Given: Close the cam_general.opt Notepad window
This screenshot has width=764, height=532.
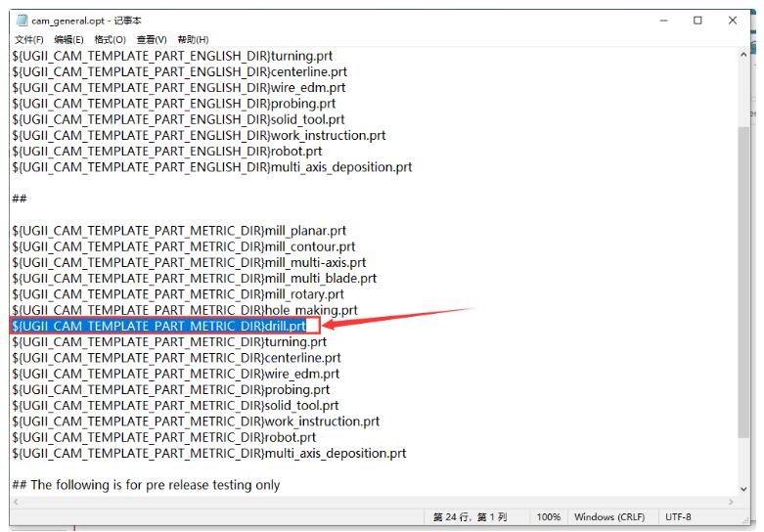Looking at the screenshot, I should click(x=733, y=21).
